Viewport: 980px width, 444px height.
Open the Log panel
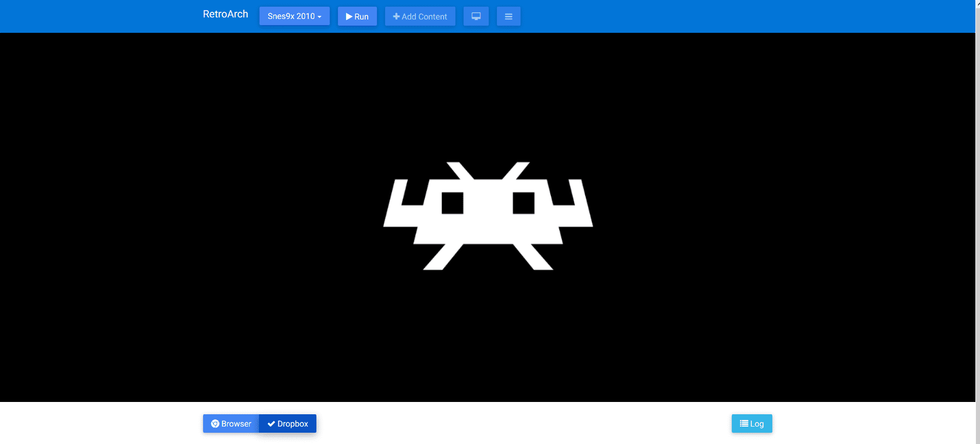(752, 423)
